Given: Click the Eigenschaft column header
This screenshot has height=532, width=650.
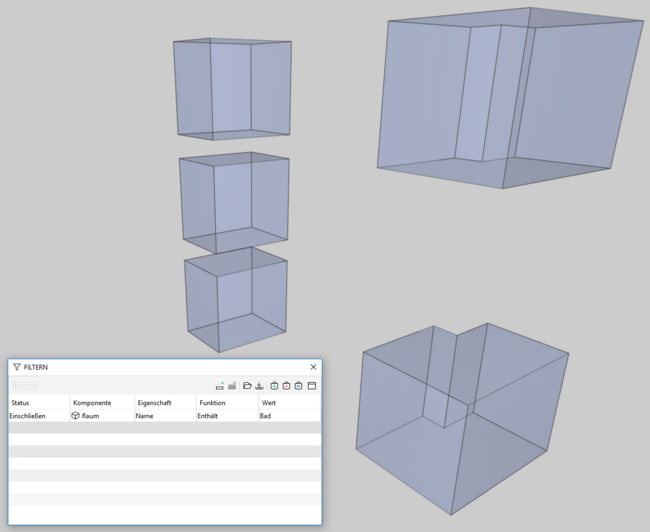Looking at the screenshot, I should coord(165,403).
